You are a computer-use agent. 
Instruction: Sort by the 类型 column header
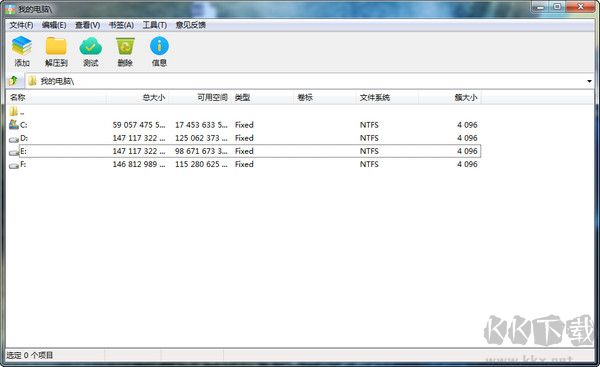[262, 98]
